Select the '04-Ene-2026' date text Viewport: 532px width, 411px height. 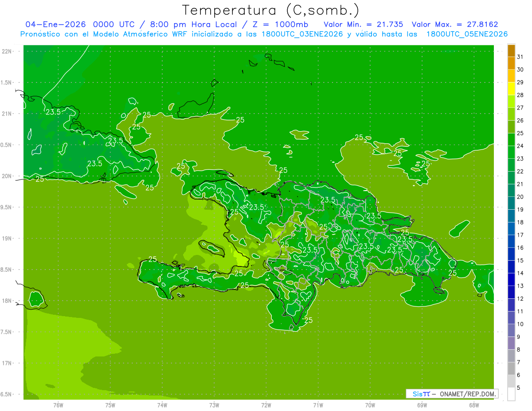click(x=55, y=24)
